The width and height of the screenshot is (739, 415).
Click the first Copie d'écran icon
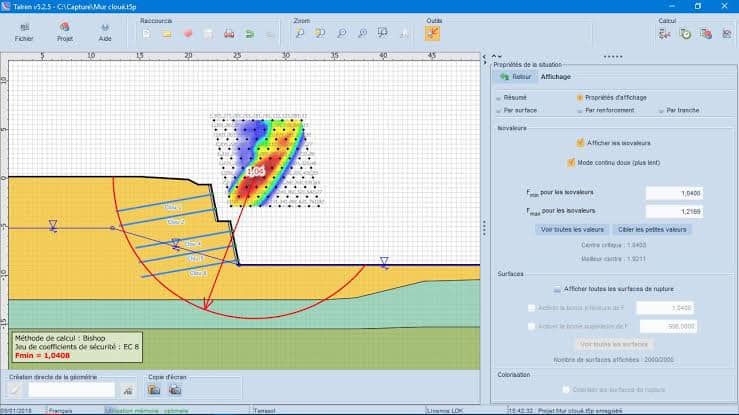154,390
